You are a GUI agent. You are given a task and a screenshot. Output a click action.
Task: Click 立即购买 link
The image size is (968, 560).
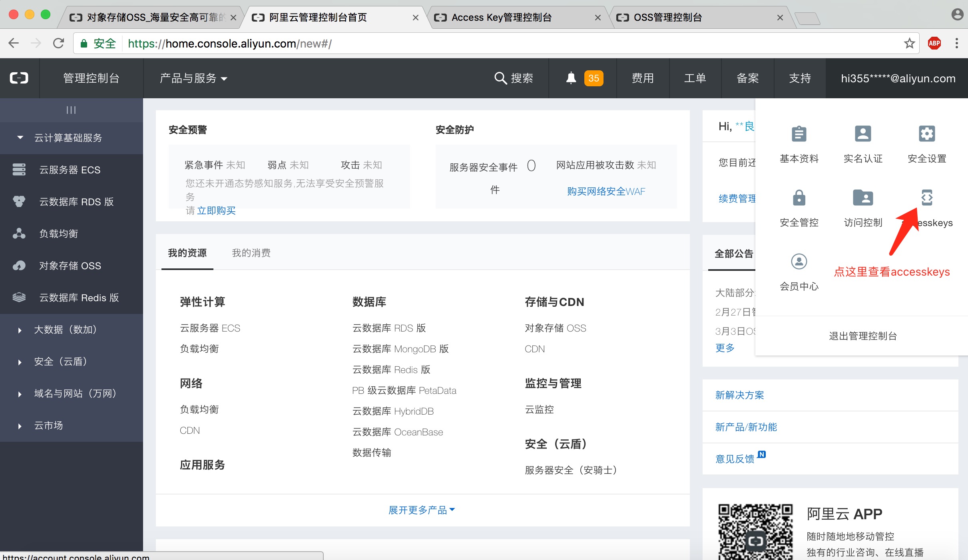pyautogui.click(x=216, y=210)
